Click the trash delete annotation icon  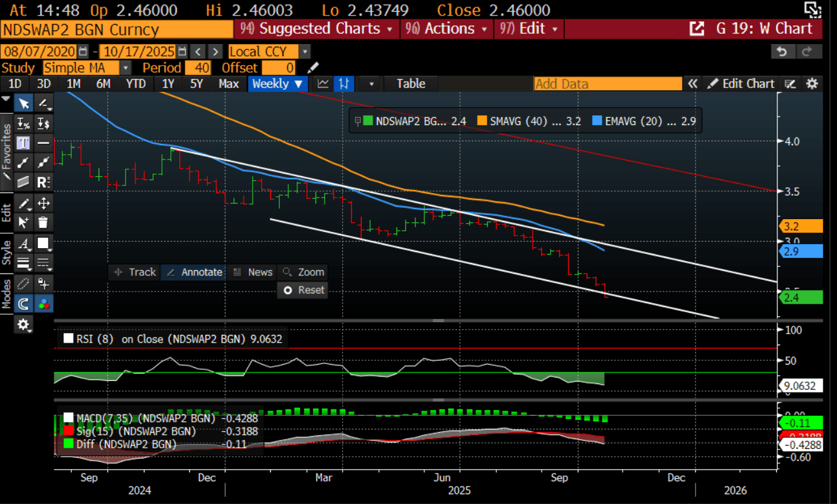(x=43, y=223)
